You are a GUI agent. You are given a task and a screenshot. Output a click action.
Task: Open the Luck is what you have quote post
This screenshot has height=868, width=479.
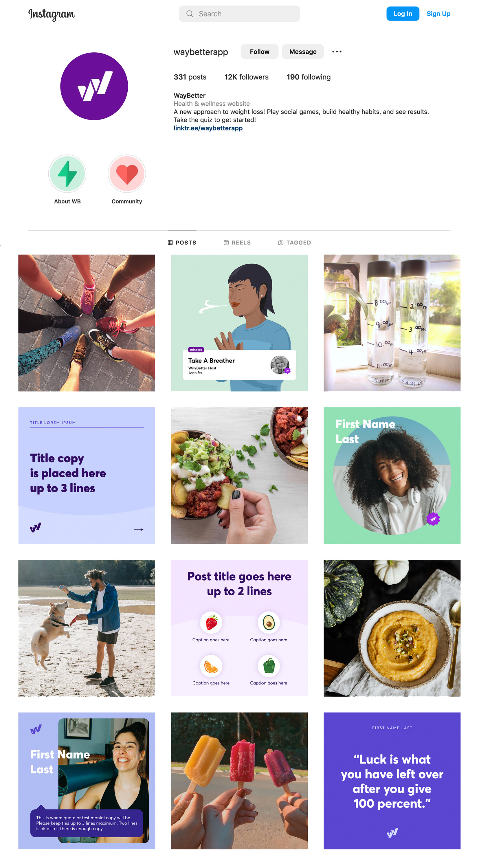392,780
